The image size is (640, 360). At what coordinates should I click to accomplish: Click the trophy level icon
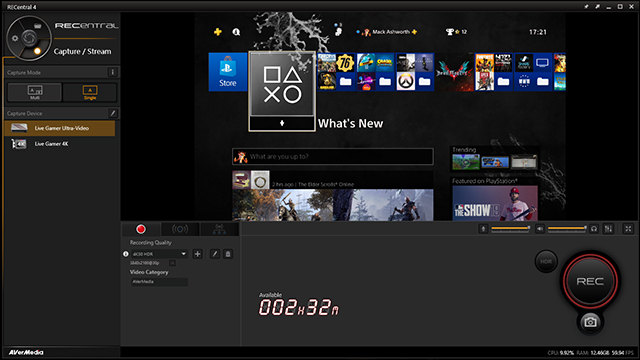450,32
